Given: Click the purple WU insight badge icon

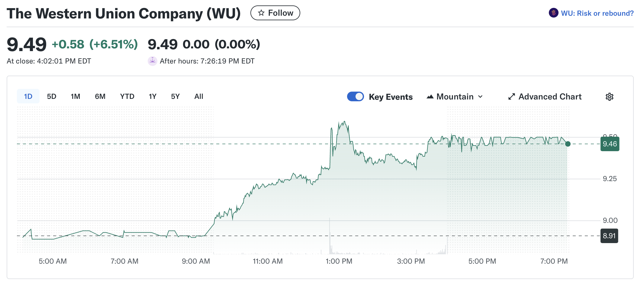Looking at the screenshot, I should pyautogui.click(x=553, y=13).
